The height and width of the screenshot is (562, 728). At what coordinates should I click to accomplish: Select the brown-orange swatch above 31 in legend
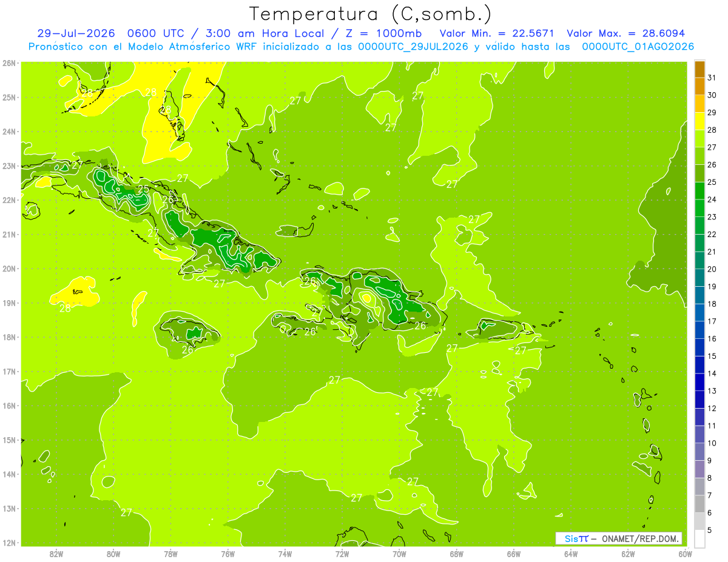pyautogui.click(x=700, y=69)
